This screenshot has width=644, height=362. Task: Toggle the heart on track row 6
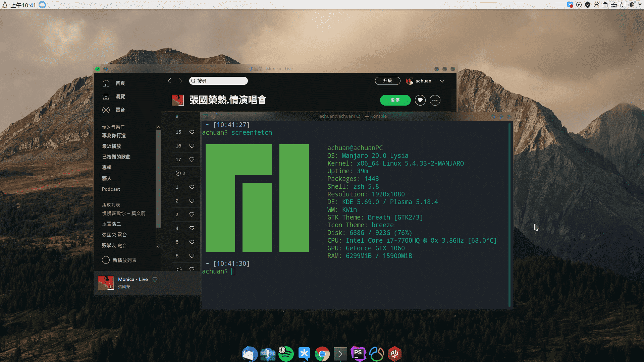click(192, 256)
